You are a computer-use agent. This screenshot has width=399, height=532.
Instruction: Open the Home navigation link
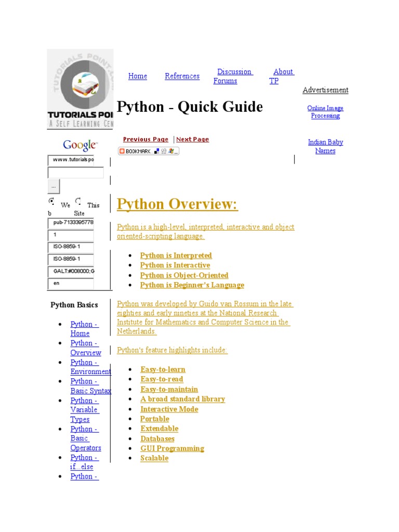pos(138,76)
